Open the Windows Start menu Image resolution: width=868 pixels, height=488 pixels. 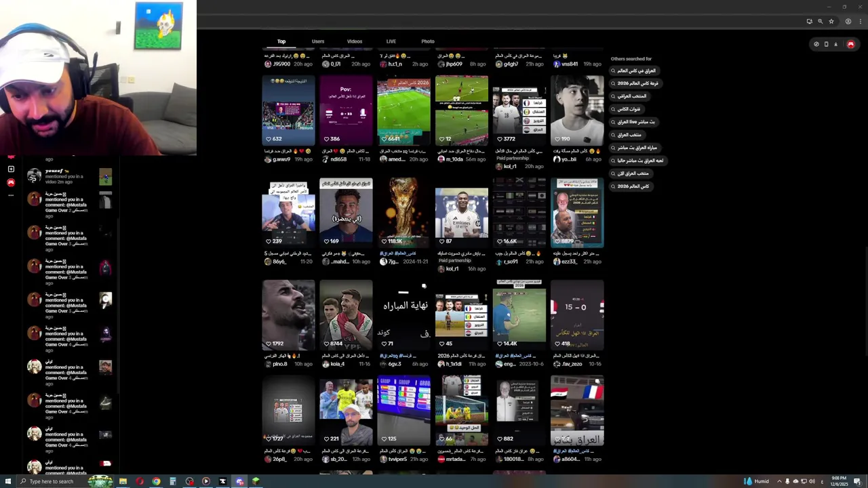(x=7, y=481)
